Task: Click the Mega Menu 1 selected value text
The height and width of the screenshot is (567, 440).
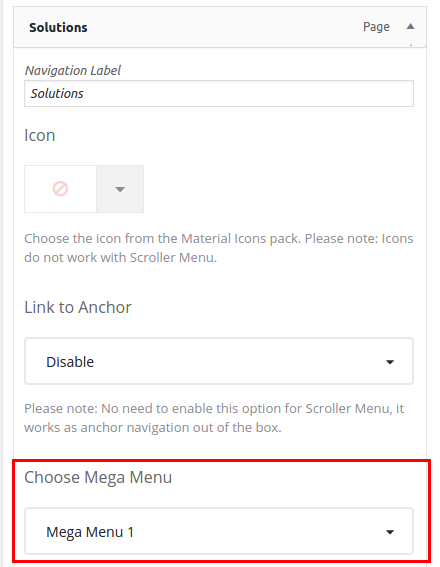Action: (90, 532)
